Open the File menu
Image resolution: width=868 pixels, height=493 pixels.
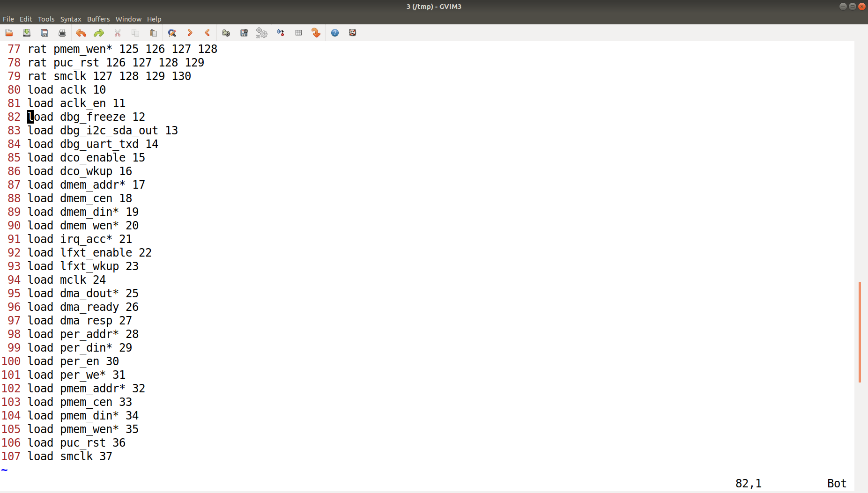(8, 19)
